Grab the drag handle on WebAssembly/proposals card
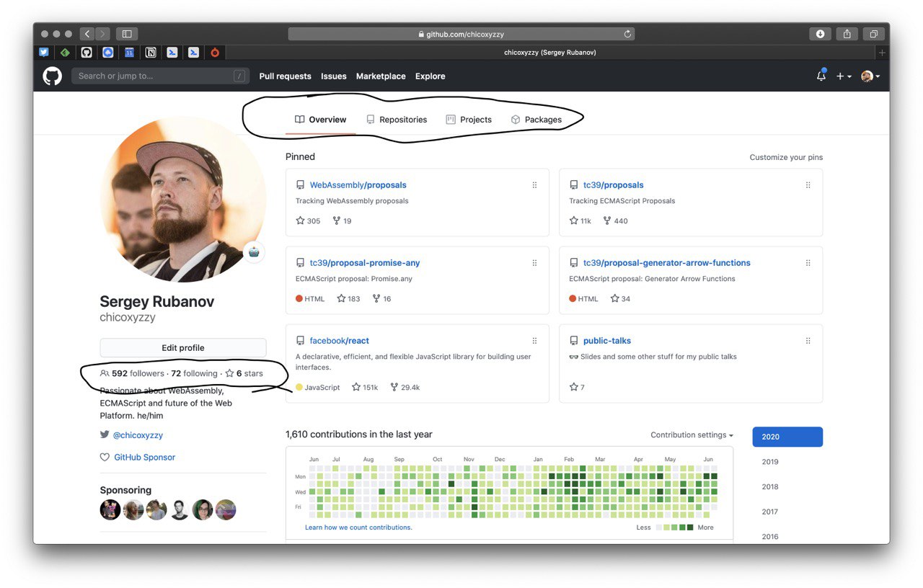Viewport: 923px width, 588px height. click(x=534, y=185)
